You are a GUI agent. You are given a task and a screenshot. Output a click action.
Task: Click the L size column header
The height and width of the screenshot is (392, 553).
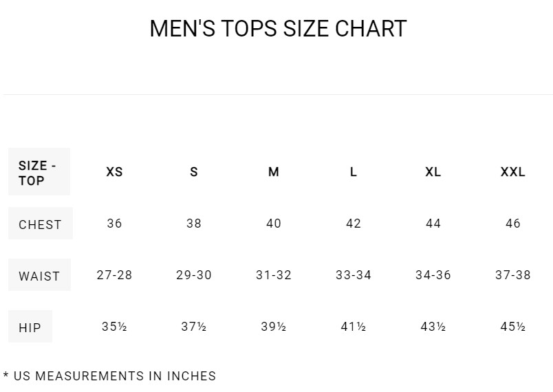[x=354, y=172]
